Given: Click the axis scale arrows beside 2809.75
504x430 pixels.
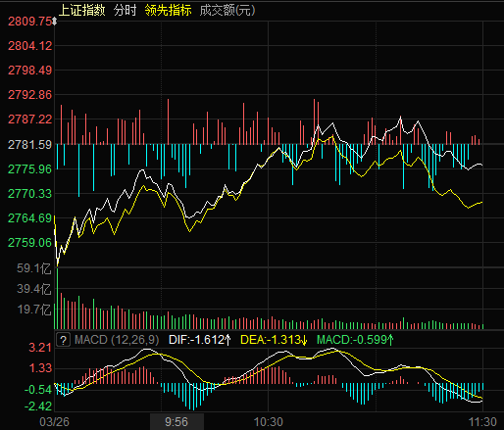Looking at the screenshot, I should (x=55, y=22).
